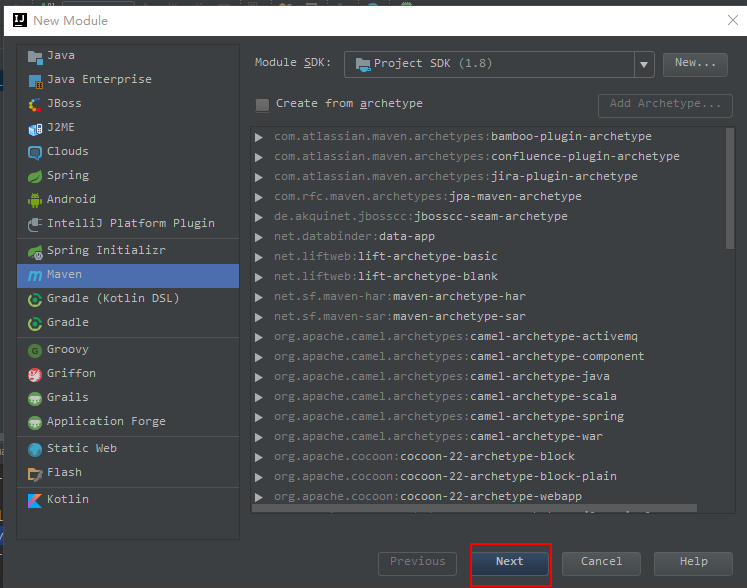Expand net.databinder data-app entry
The height and width of the screenshot is (588, 747).
(x=259, y=237)
